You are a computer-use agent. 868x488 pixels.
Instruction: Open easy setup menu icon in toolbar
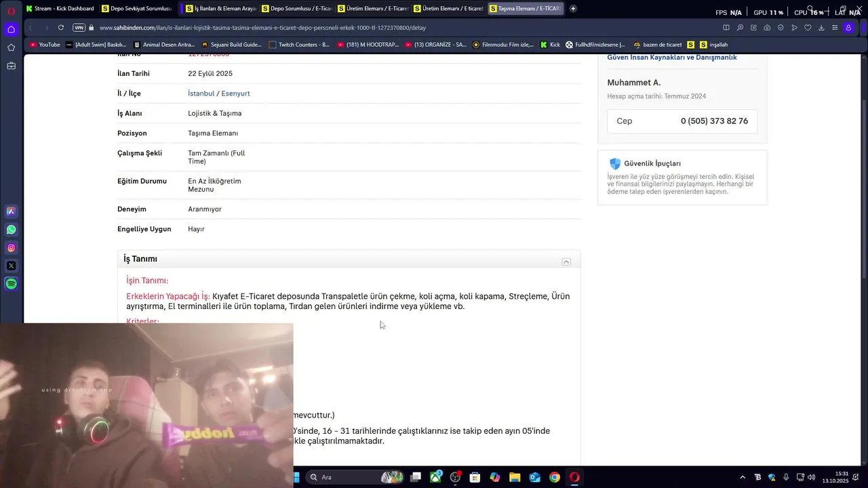[x=835, y=28]
